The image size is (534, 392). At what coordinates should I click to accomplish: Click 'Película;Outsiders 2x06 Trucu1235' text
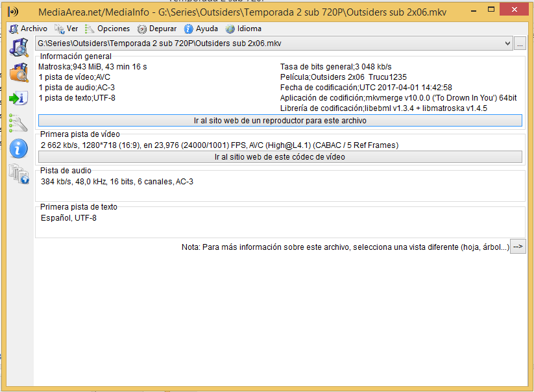coord(343,77)
